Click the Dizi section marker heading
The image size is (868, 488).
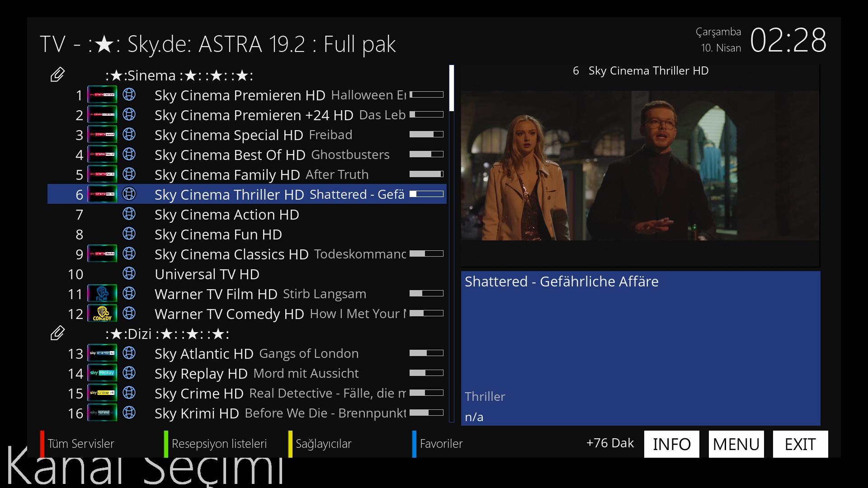click(x=167, y=334)
